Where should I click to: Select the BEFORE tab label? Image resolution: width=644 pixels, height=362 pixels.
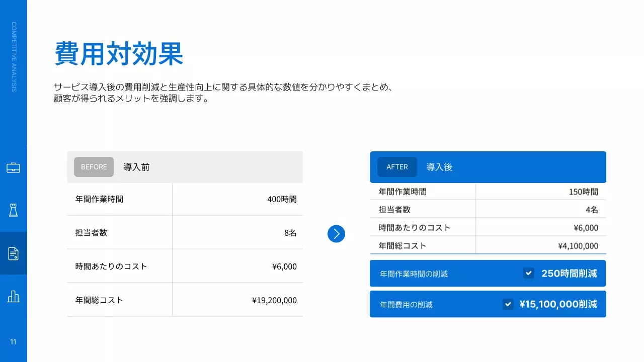(x=94, y=167)
